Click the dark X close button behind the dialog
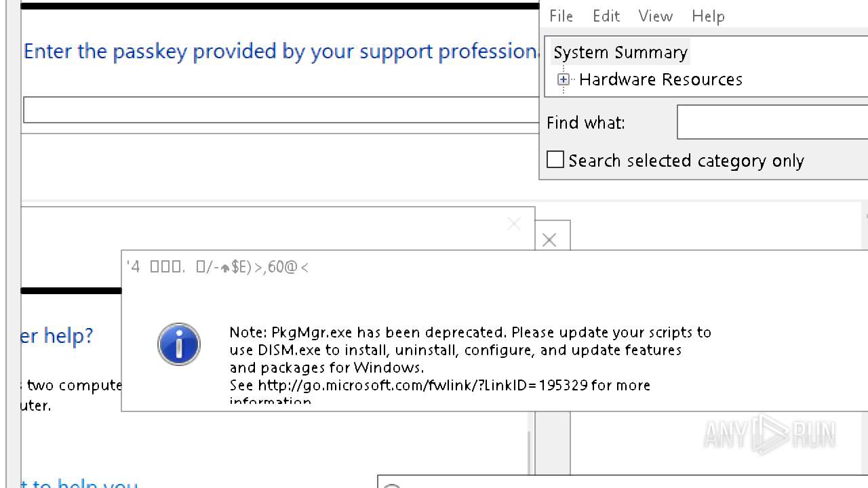868x488 pixels. click(x=549, y=240)
